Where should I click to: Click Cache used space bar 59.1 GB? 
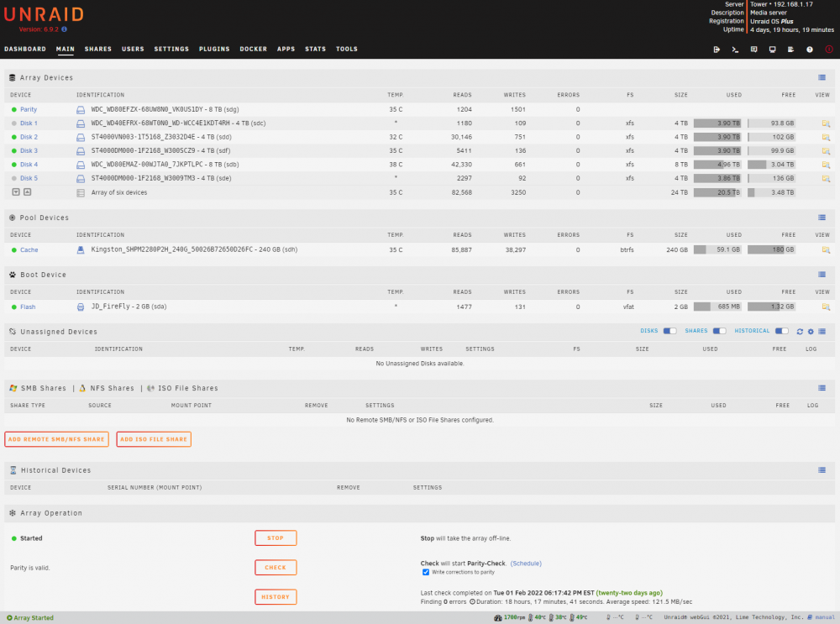tap(717, 249)
